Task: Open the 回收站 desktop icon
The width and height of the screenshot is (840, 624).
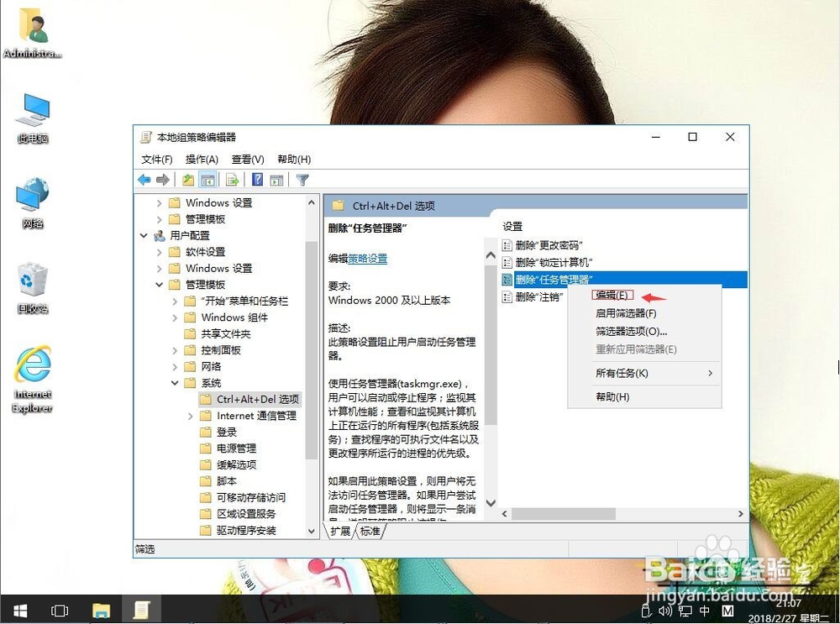Action: point(33,288)
